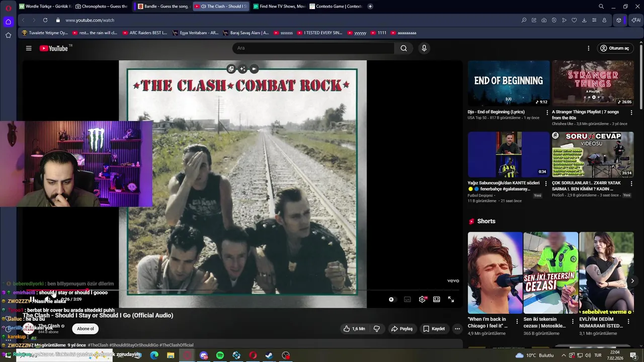Switch to Find New TV Shows tab
Image resolution: width=644 pixels, height=362 pixels.
click(x=279, y=7)
